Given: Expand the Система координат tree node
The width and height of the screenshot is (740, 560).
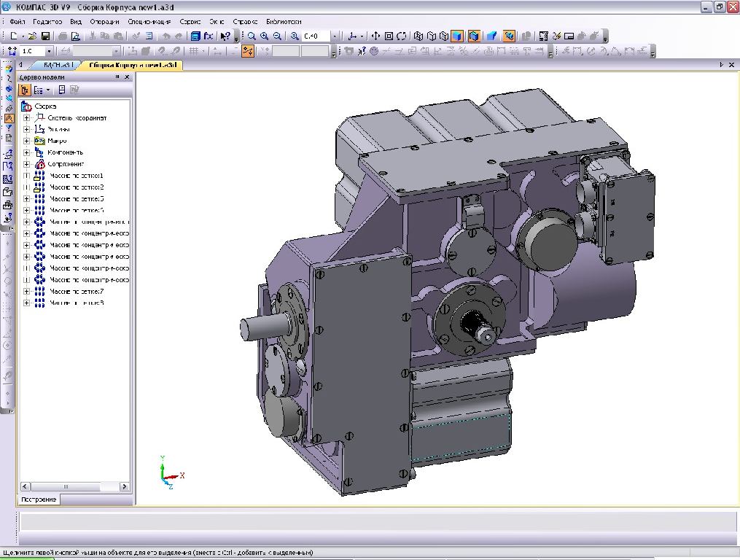Looking at the screenshot, I should click(x=27, y=117).
